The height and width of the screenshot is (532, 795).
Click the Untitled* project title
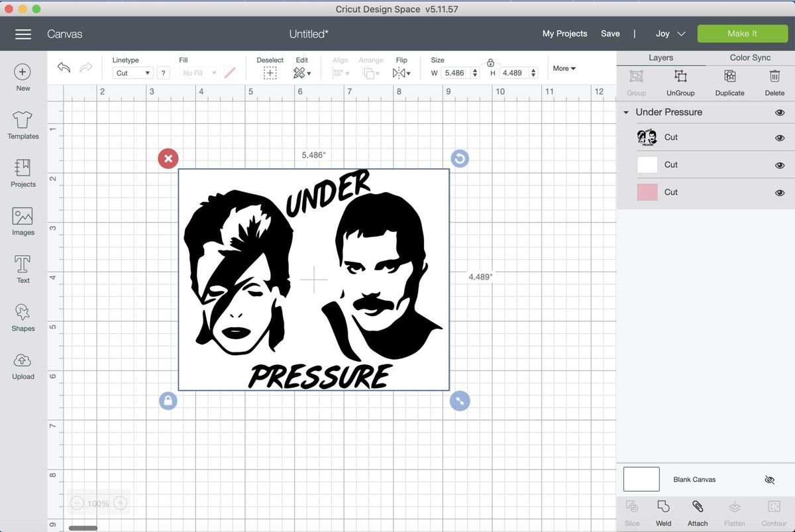(309, 34)
